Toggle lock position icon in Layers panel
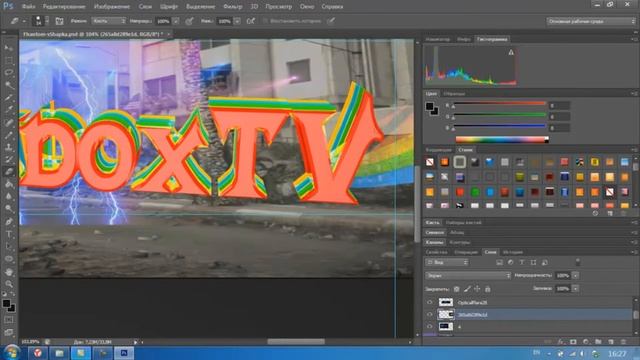 [477, 289]
